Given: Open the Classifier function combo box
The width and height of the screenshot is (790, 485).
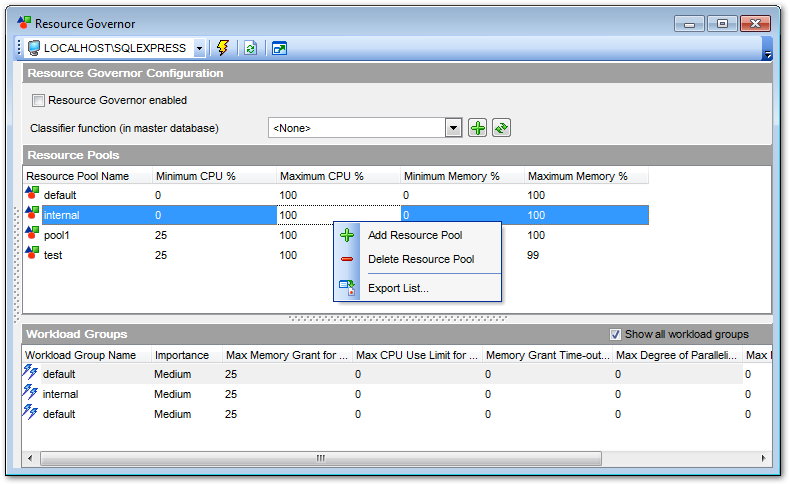Looking at the screenshot, I should (x=365, y=128).
